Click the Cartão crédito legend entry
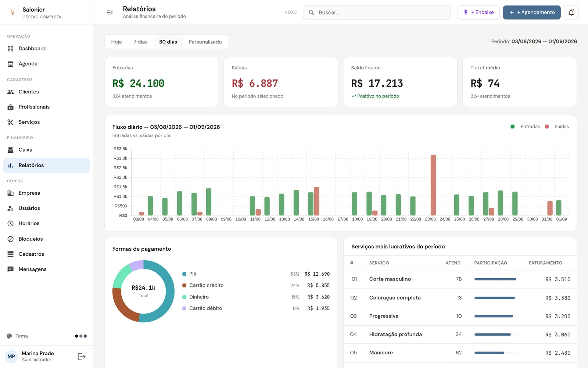Viewport: 588px width, 368px height. click(x=203, y=286)
